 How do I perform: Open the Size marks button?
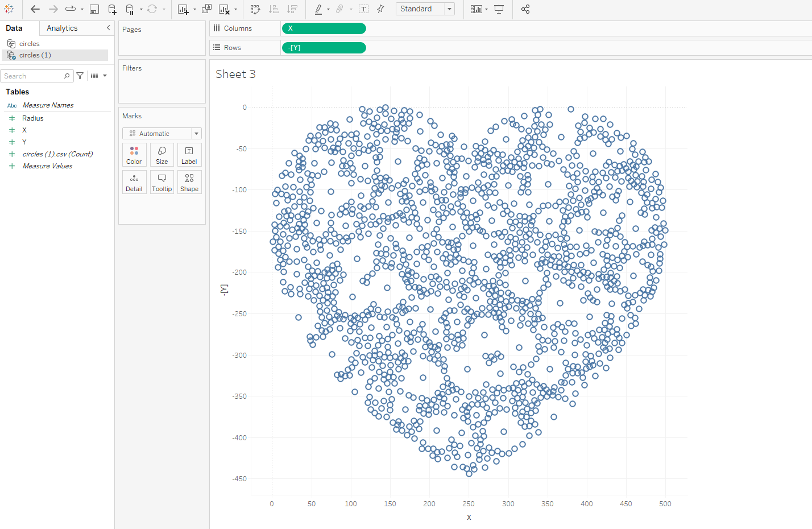click(162, 155)
